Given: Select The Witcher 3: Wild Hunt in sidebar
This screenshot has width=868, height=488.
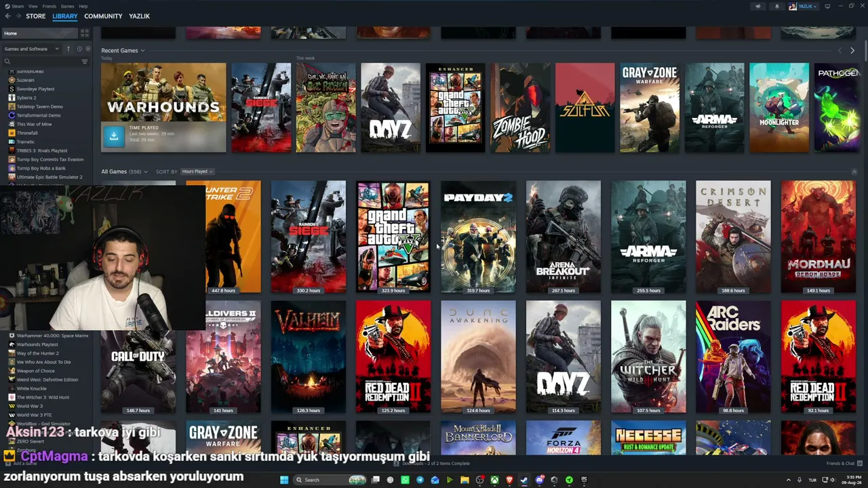Looking at the screenshot, I should click(43, 397).
